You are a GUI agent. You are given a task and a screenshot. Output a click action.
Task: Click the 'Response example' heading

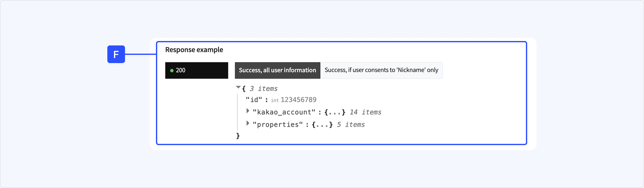194,50
